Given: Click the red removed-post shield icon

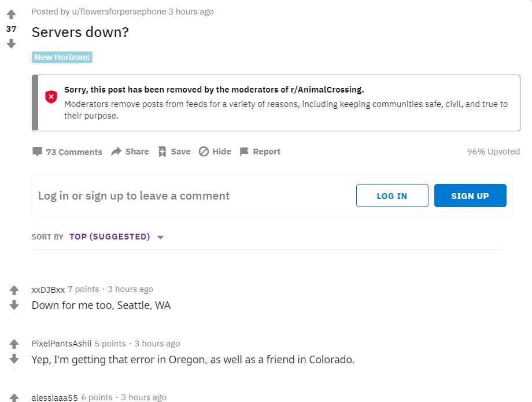Looking at the screenshot, I should pyautogui.click(x=51, y=97).
